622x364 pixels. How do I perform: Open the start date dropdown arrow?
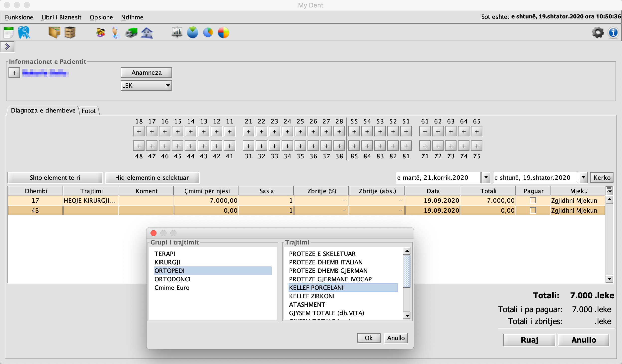pyautogui.click(x=486, y=178)
